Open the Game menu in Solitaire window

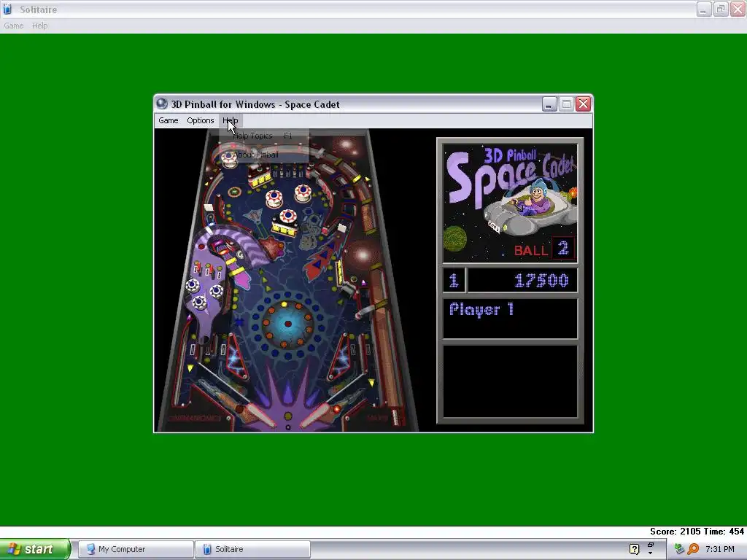[13, 26]
